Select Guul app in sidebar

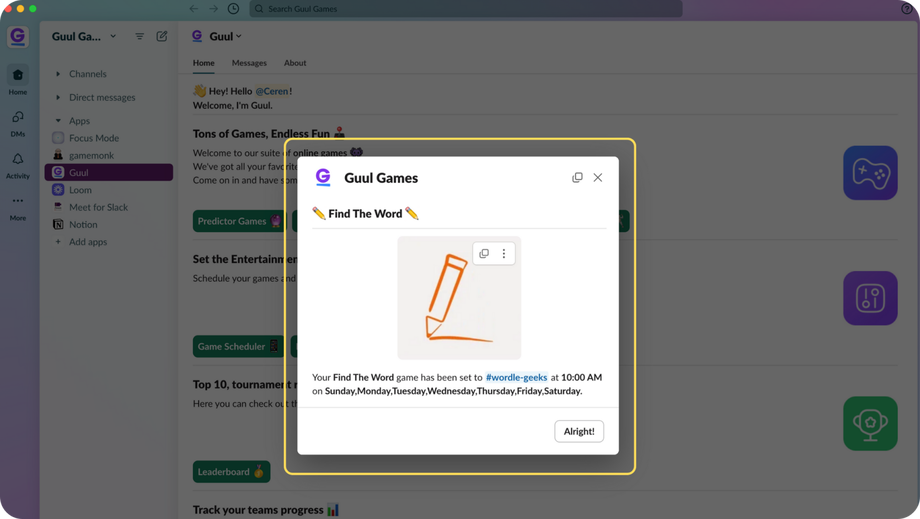(109, 172)
